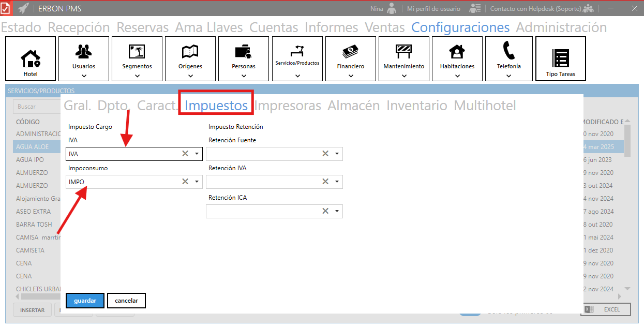The height and width of the screenshot is (327, 644).
Task: Open the Tipo Tareas list icon
Action: (x=561, y=58)
